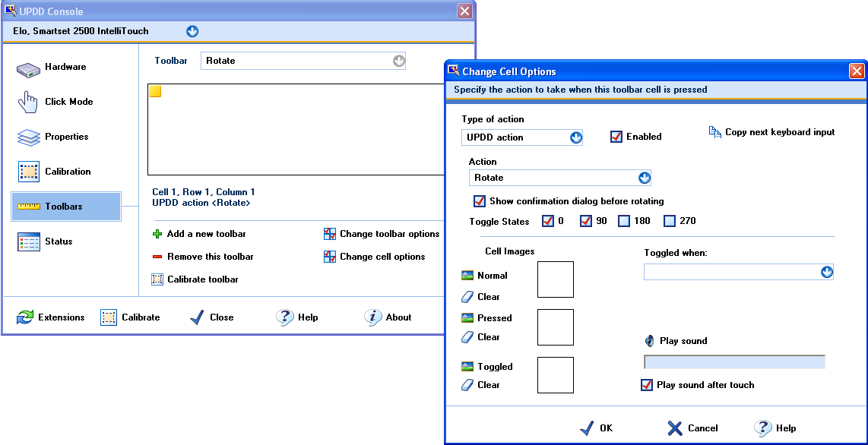Screen dimensions: 868x445
Task: Click the Change cell options icon
Action: [330, 257]
